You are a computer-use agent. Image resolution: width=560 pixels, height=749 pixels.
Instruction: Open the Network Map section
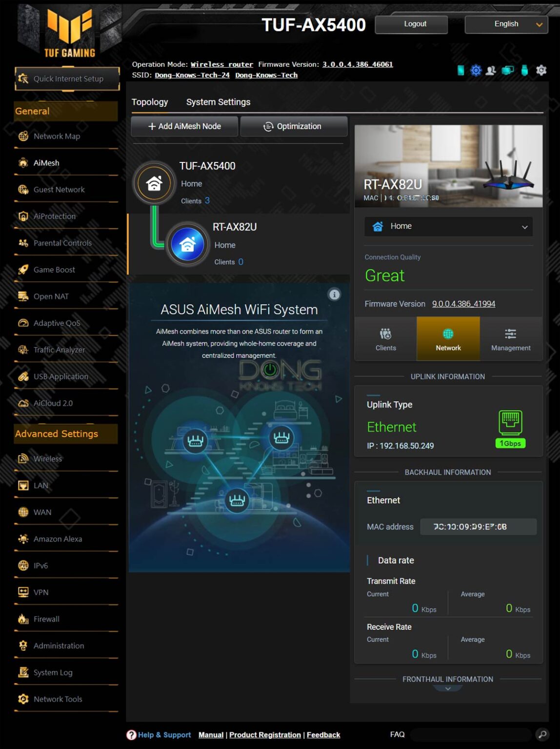(x=56, y=136)
